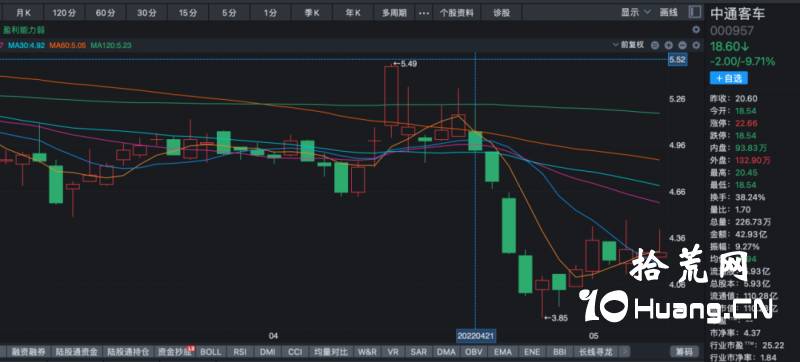Click the 金额 42.93亿 value
The image size is (800, 362).
751,234
